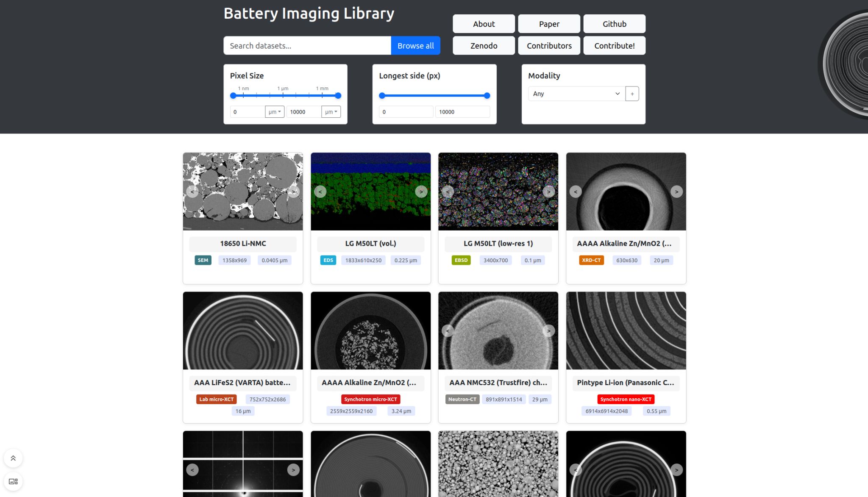The image size is (868, 497).
Task: Open the maximum pixel size unit dropdown
Action: [331, 112]
